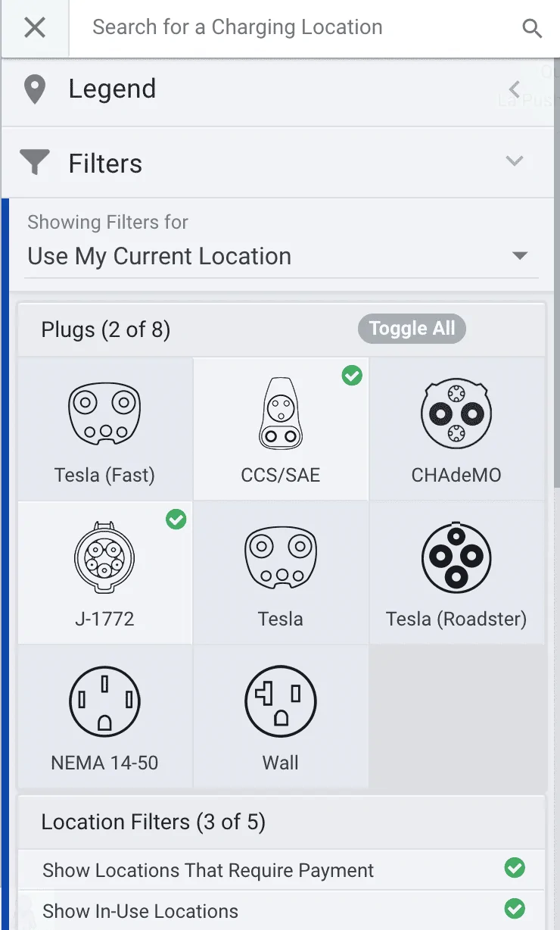Select the Tesla (Fast) plug icon

104,414
